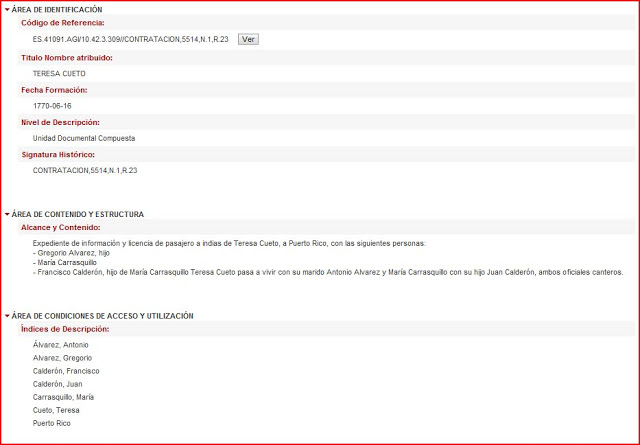Open the Puerto Rico index entry

tap(52, 423)
